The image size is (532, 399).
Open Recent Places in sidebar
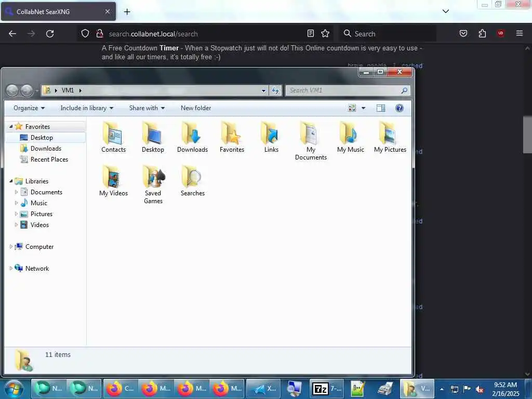(44, 159)
